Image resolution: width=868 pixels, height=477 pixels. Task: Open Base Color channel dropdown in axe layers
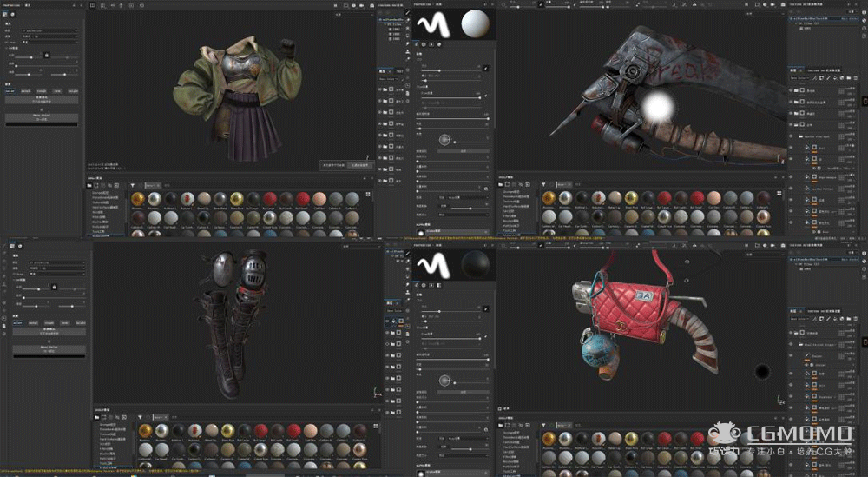coord(800,78)
